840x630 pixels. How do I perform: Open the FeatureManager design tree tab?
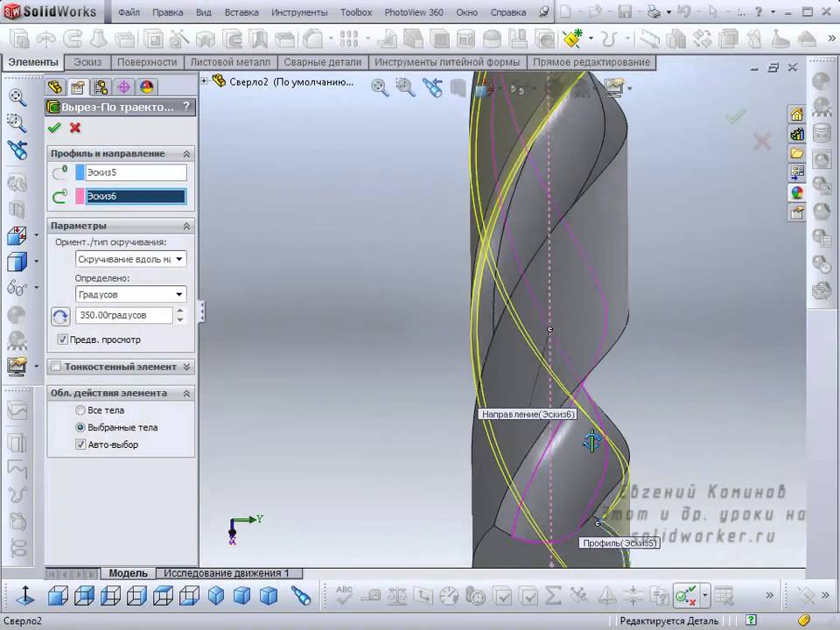tap(54, 87)
